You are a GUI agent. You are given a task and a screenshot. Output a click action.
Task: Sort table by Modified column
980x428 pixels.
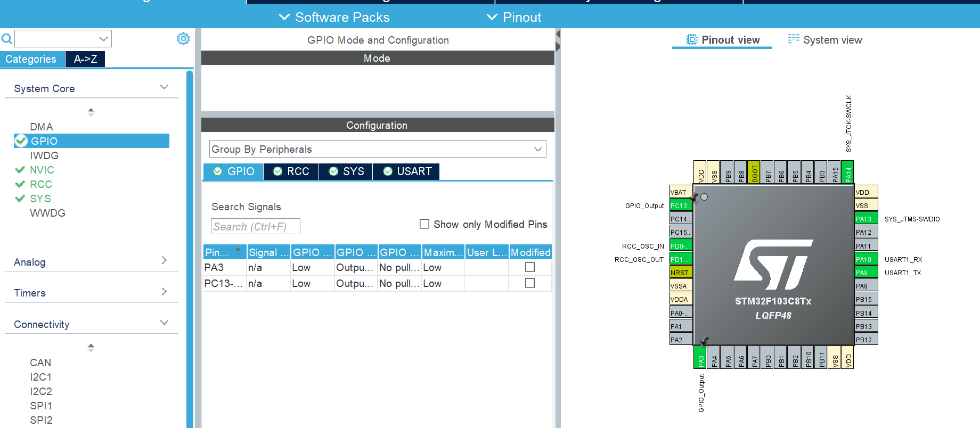click(530, 252)
